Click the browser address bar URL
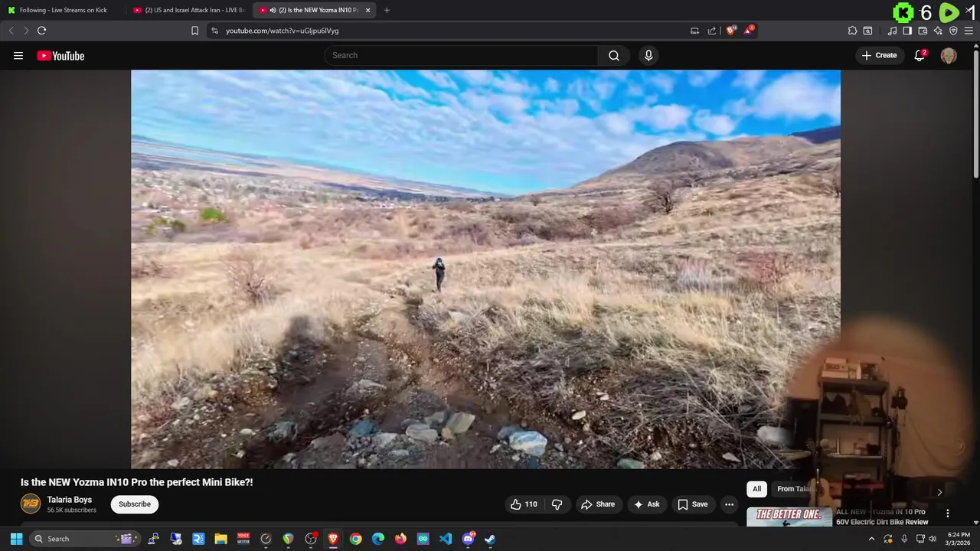 283,31
